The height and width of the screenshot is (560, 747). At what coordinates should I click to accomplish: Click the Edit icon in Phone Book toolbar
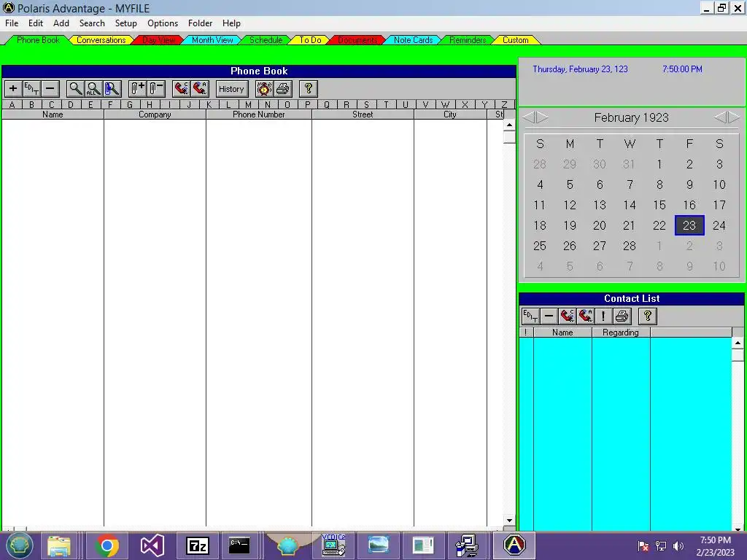pyautogui.click(x=31, y=88)
